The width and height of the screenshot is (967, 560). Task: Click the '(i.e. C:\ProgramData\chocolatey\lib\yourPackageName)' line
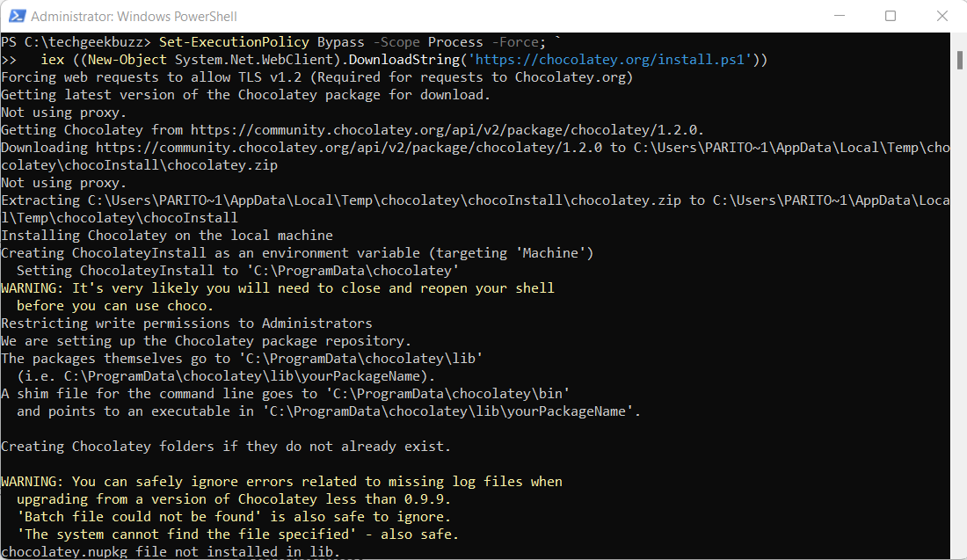click(x=226, y=376)
